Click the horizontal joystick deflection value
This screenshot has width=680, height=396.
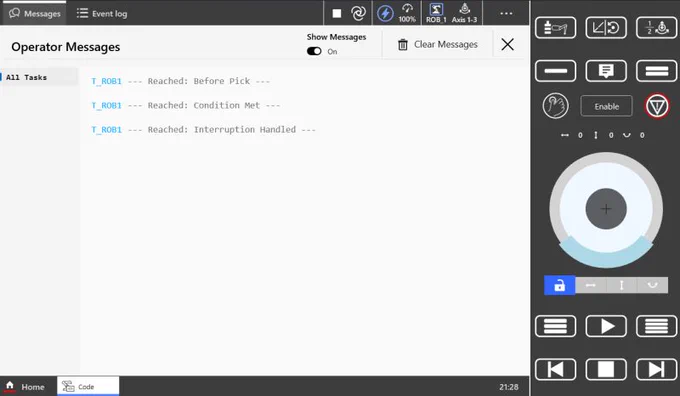click(580, 135)
